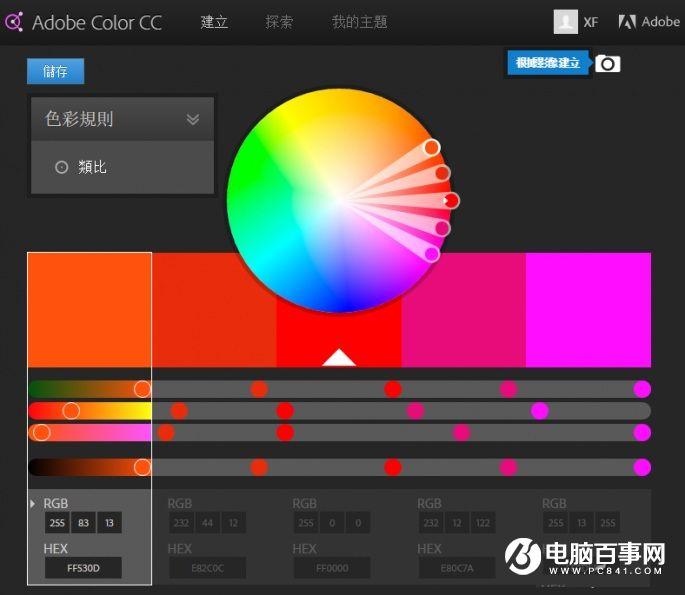Image resolution: width=685 pixels, height=595 pixels.
Task: Click the orange handle on the color wheel
Action: (x=431, y=147)
